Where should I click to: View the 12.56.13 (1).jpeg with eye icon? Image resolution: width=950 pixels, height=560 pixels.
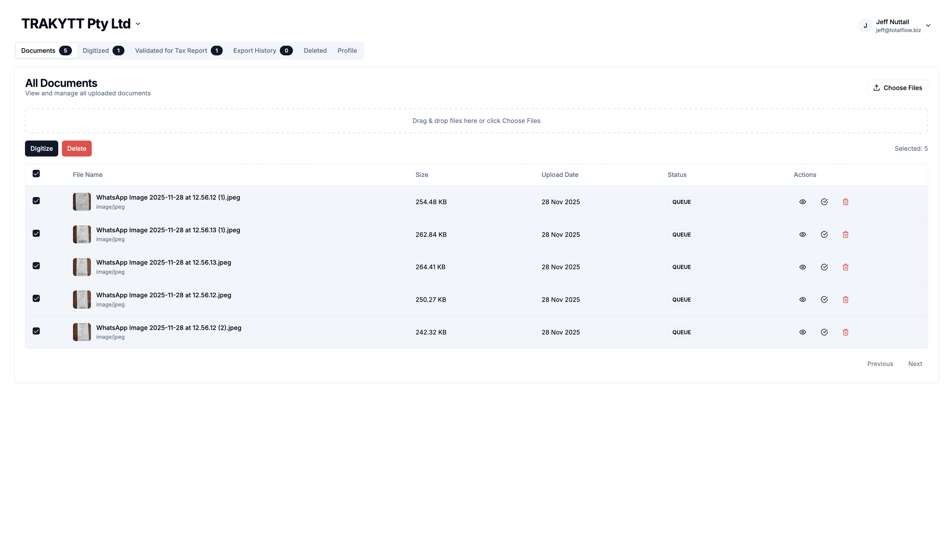pyautogui.click(x=802, y=234)
